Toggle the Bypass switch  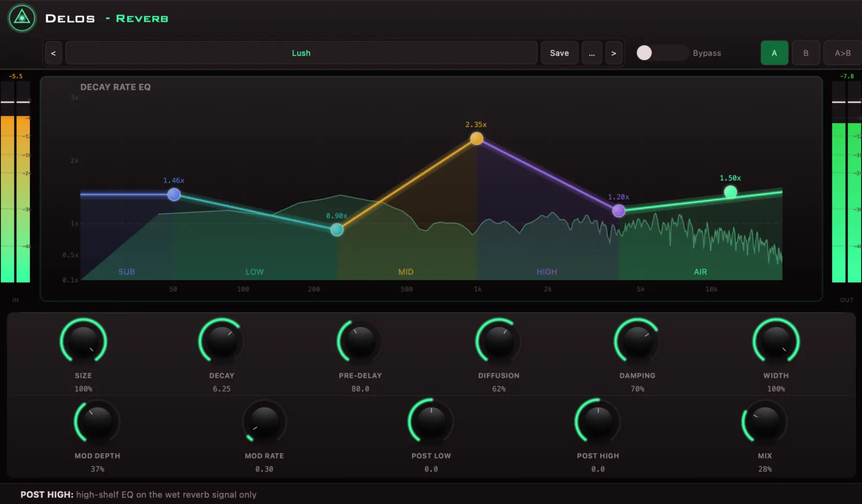(x=662, y=53)
